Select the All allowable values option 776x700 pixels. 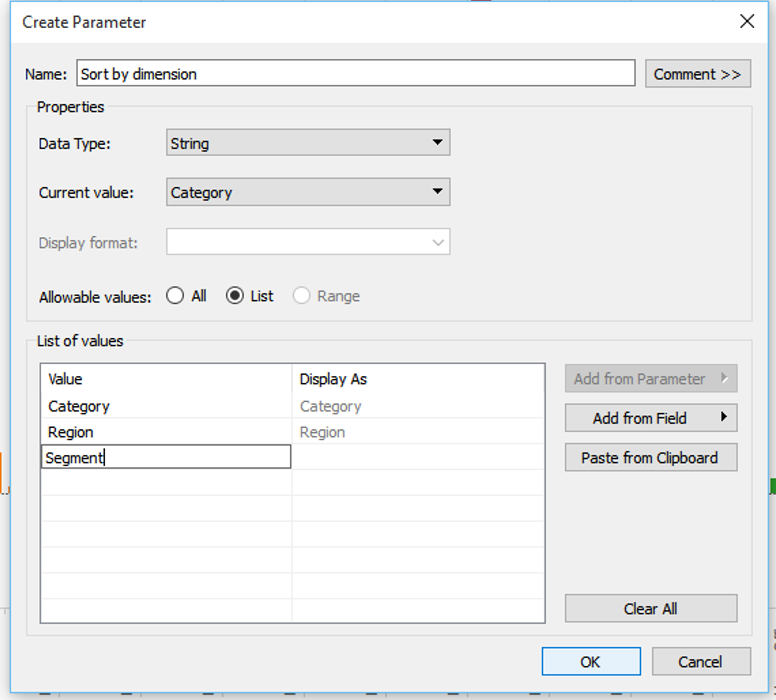[176, 296]
